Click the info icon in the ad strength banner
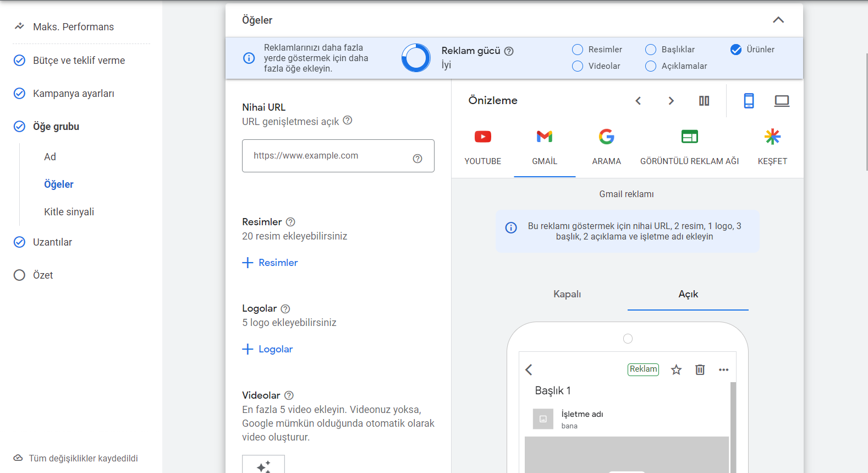 [249, 58]
